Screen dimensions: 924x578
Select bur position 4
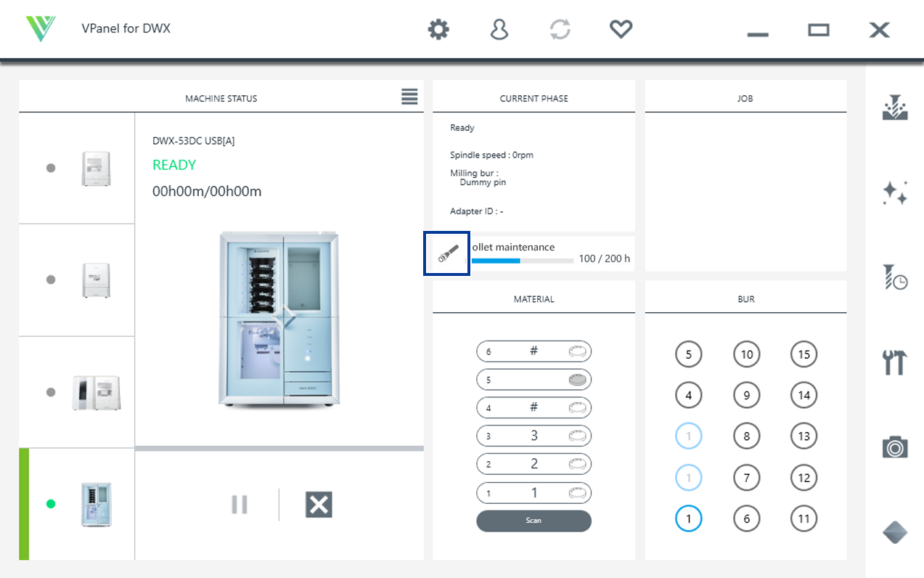688,396
